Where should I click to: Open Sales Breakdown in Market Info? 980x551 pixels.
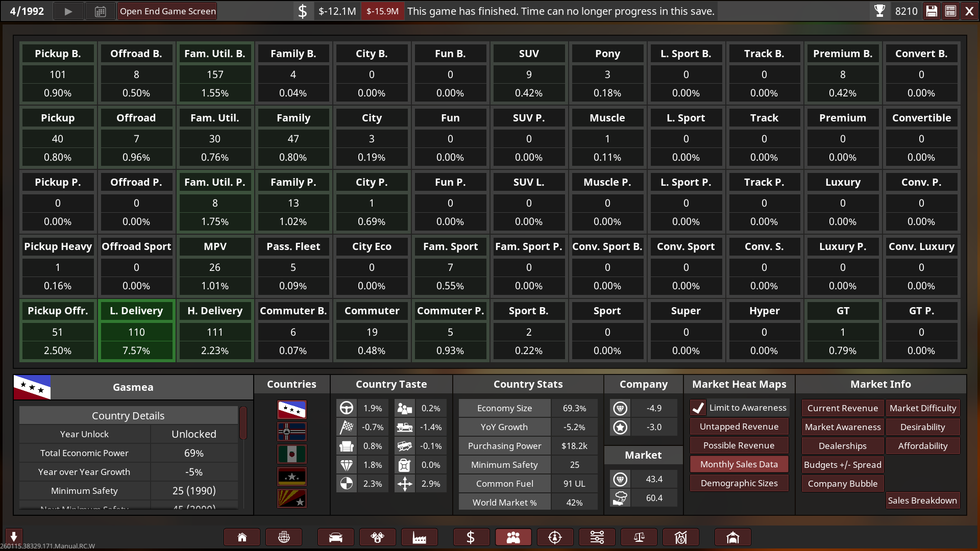[x=922, y=500]
